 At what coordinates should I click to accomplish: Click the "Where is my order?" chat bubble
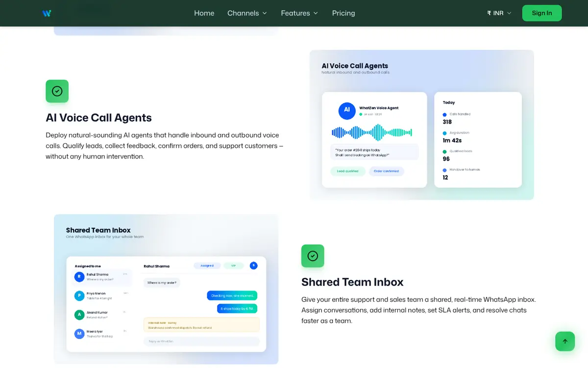click(162, 283)
